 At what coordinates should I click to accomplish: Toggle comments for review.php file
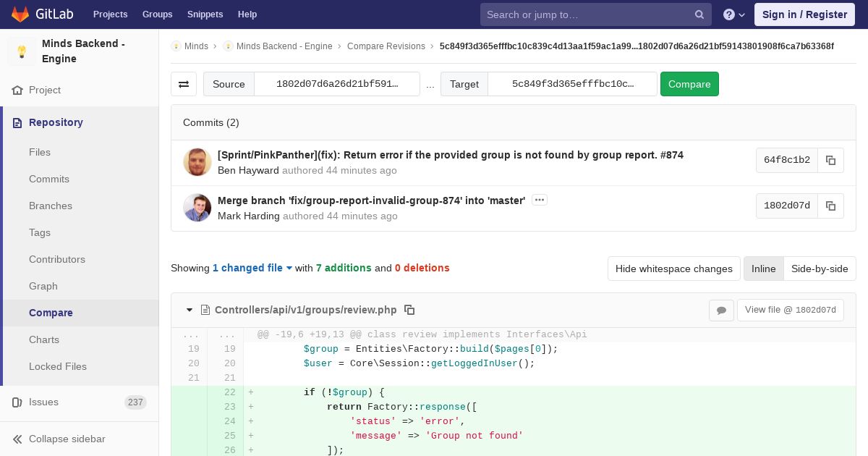pyautogui.click(x=721, y=311)
